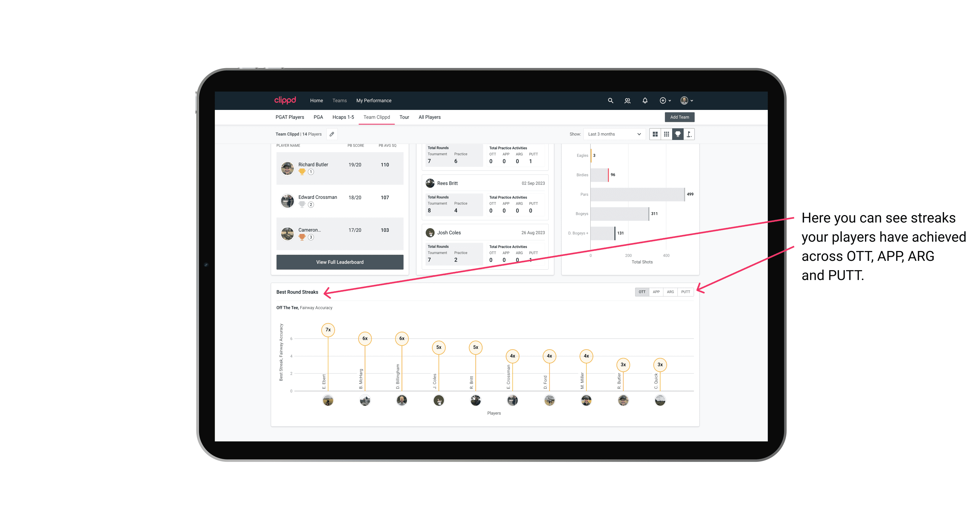Toggle the user account profile icon
The width and height of the screenshot is (980, 527).
(687, 100)
